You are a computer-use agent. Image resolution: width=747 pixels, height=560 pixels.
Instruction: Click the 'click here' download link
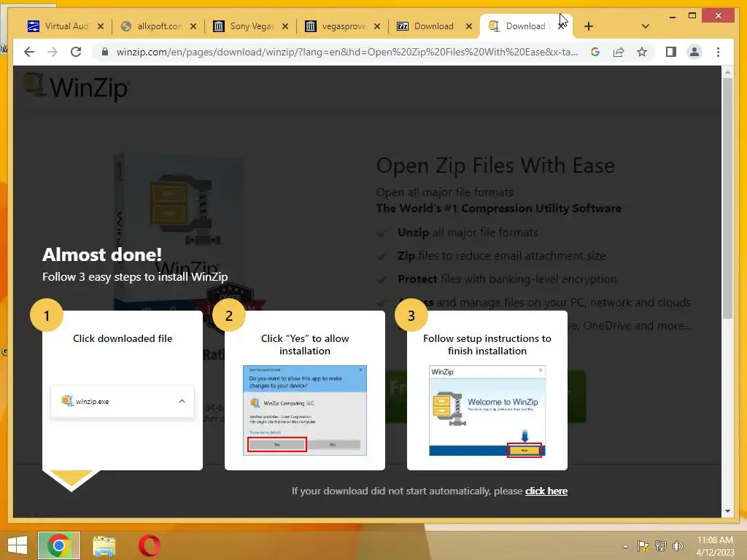[x=546, y=491]
